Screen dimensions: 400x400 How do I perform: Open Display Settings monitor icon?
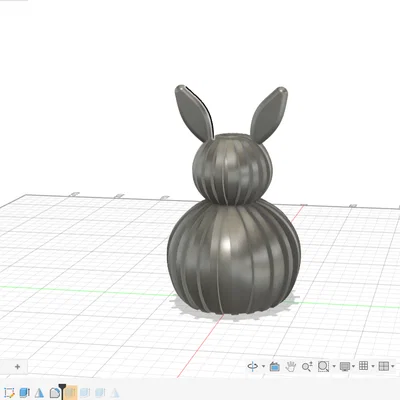[x=345, y=367]
